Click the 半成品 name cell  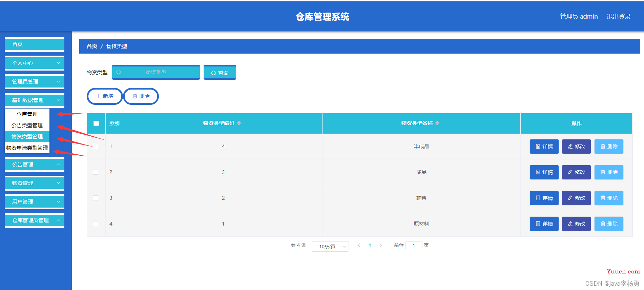(421, 147)
